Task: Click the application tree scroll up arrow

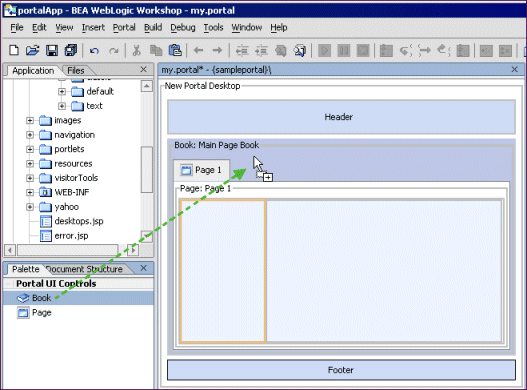Action: [147, 86]
